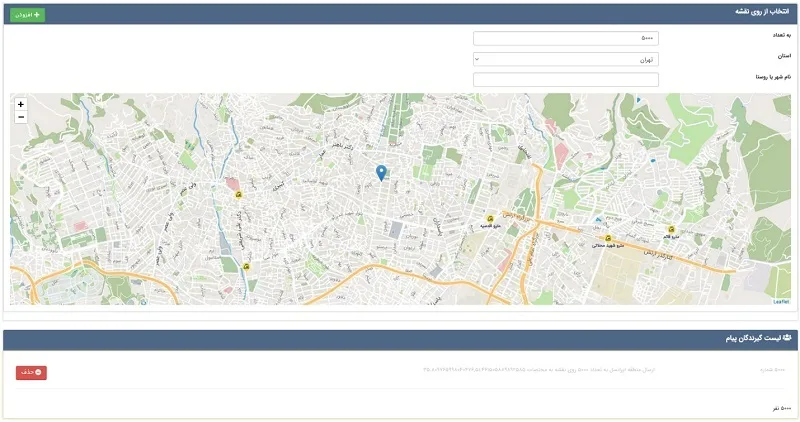Click the انتخاب از روی نقشه panel header
This screenshot has width=800, height=422.
pyautogui.click(x=401, y=14)
